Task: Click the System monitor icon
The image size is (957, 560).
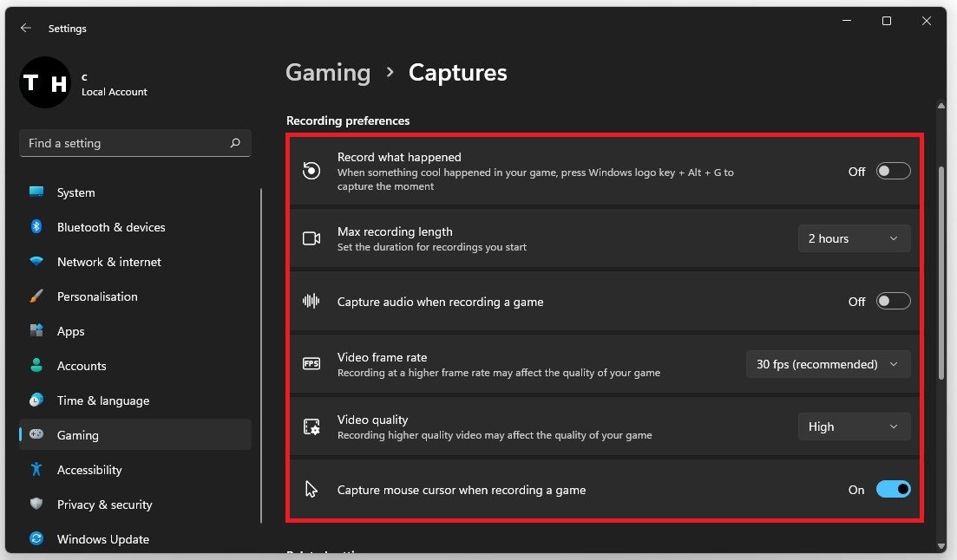Action: point(36,192)
